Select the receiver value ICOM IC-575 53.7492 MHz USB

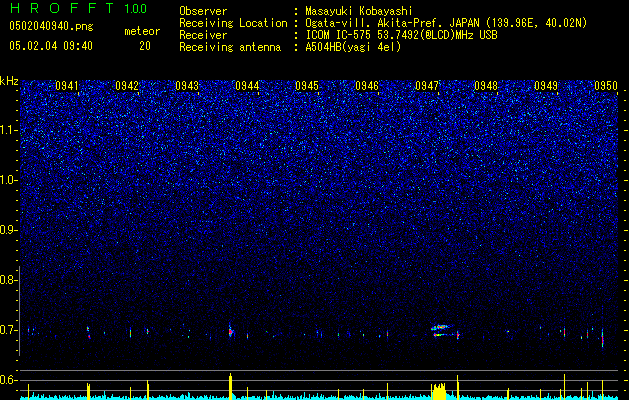[x=401, y=35]
